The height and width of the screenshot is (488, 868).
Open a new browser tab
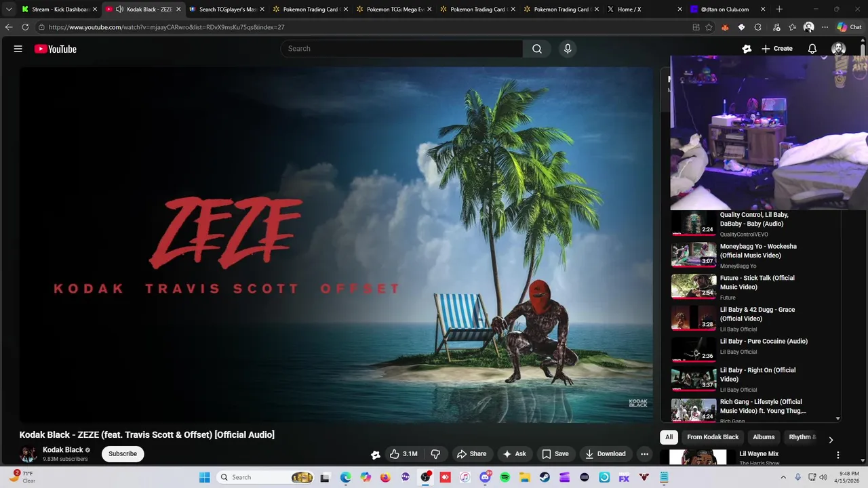click(779, 9)
